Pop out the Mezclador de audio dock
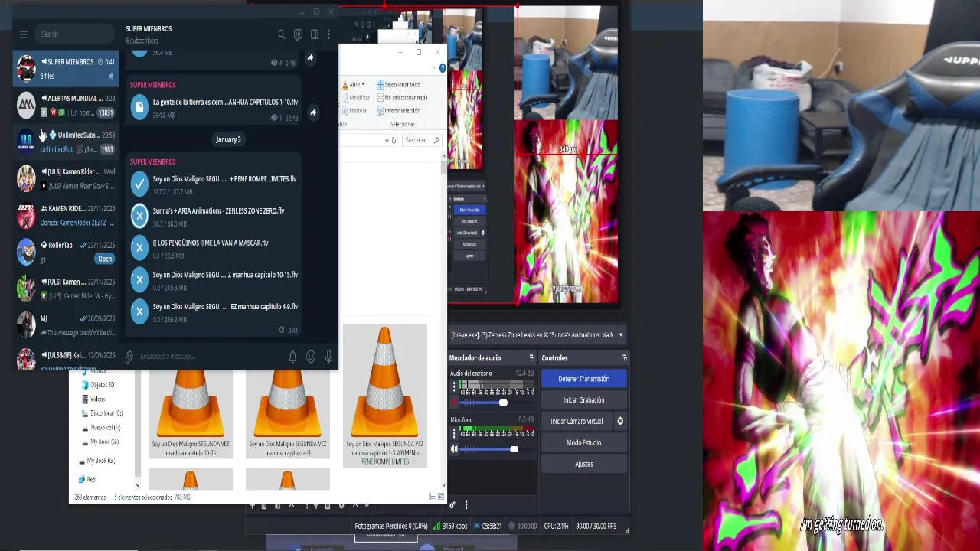This screenshot has height=551, width=980. (x=531, y=358)
